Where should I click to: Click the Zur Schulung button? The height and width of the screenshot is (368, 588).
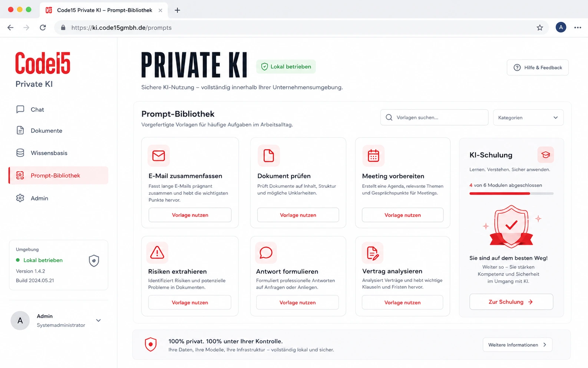(x=511, y=302)
